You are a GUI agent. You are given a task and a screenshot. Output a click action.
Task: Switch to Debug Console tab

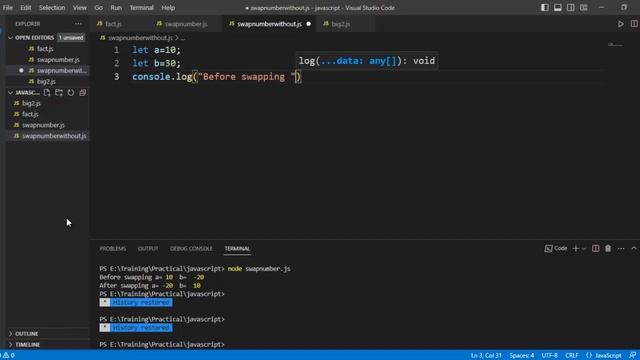click(191, 249)
